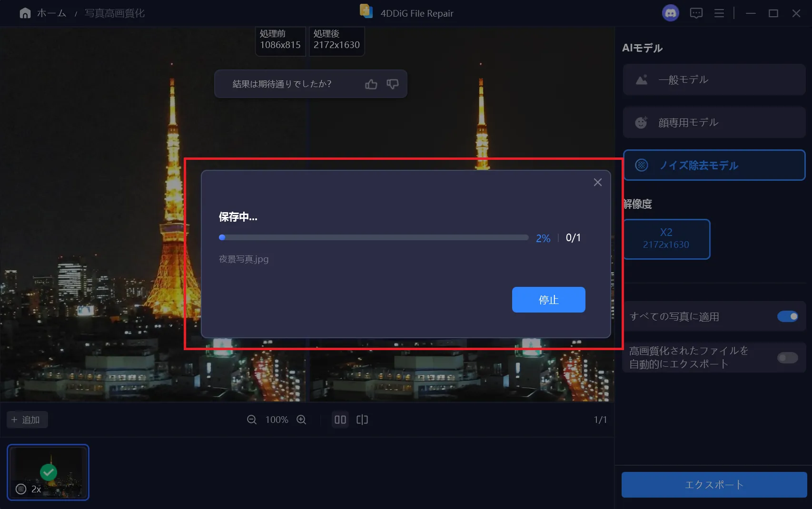Click the green checkmark on thumbnail
The width and height of the screenshot is (812, 509).
coord(49,472)
